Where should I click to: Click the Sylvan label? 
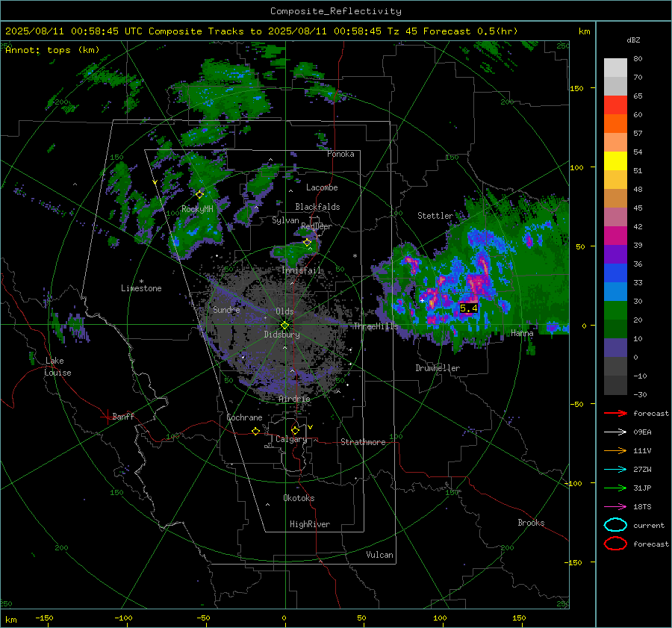[x=285, y=220]
